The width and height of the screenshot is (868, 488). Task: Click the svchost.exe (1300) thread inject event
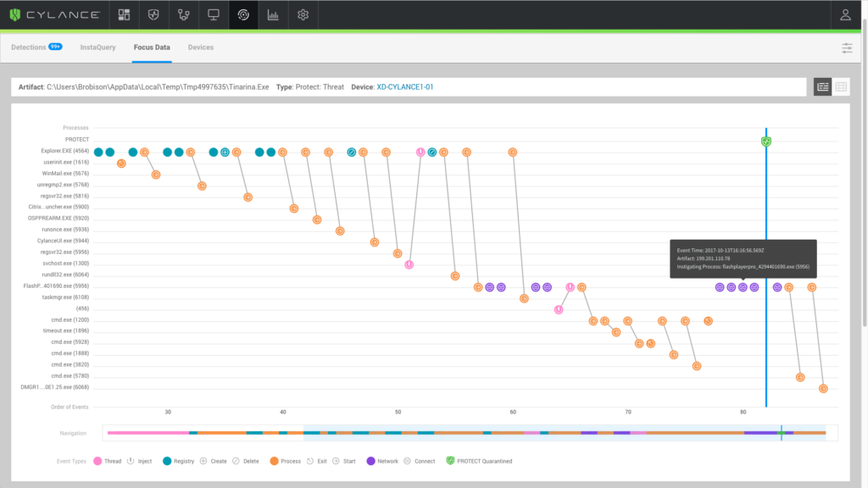(409, 264)
